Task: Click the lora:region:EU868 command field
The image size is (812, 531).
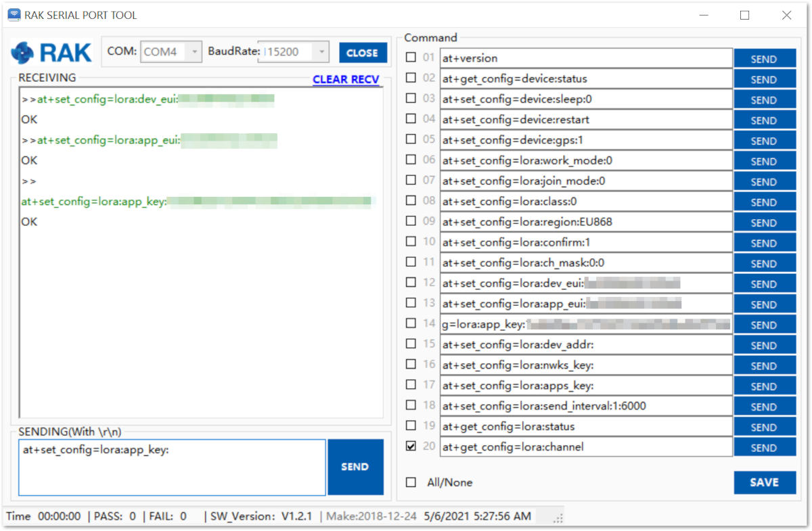Action: click(x=586, y=222)
